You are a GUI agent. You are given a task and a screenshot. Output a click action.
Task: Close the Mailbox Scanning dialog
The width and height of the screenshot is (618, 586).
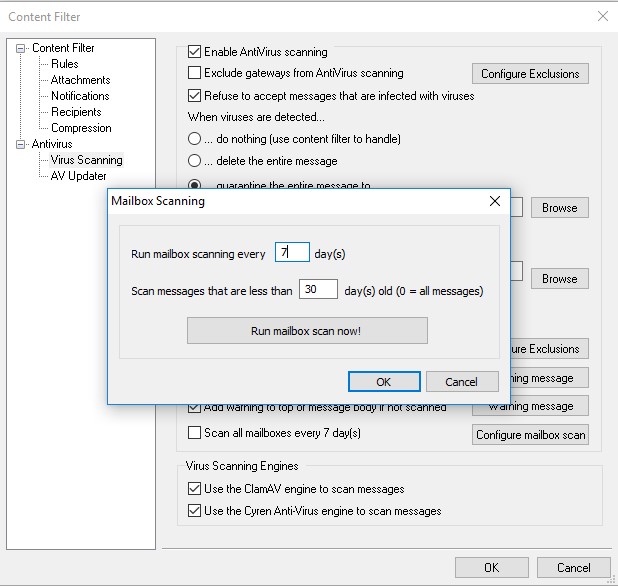click(495, 201)
